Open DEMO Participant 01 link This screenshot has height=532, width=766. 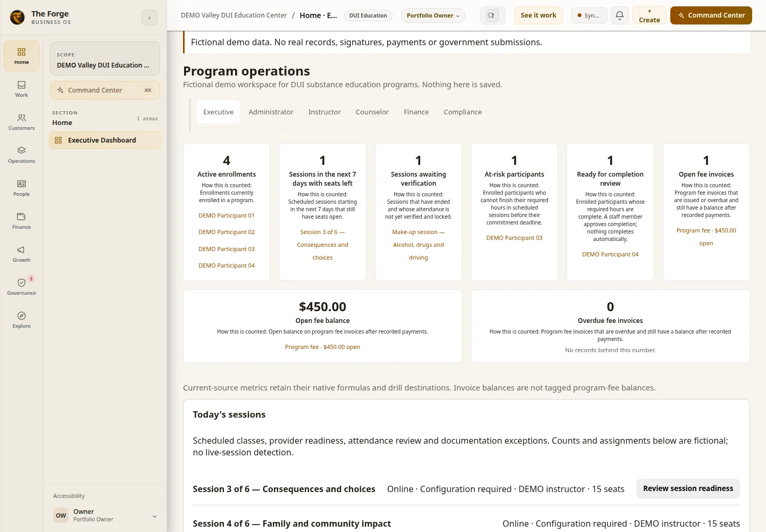pyautogui.click(x=227, y=215)
